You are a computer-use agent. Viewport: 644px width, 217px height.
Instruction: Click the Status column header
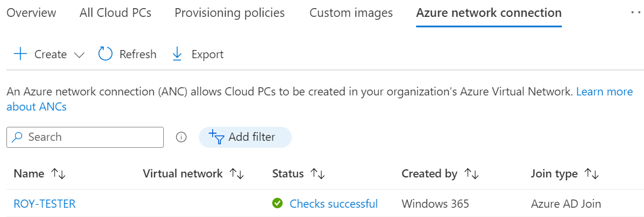pyautogui.click(x=288, y=174)
